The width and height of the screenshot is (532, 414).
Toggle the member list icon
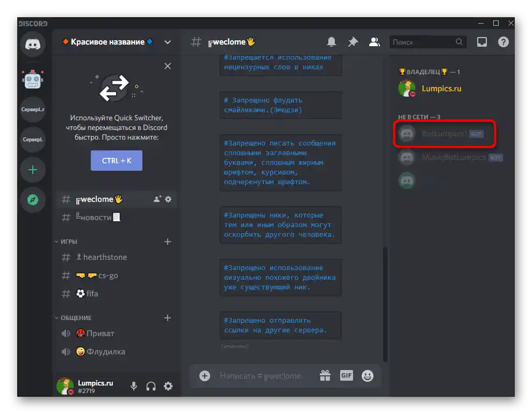374,42
